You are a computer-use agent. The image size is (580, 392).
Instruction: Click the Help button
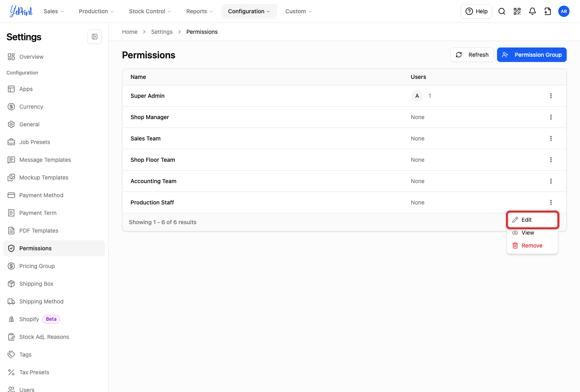(476, 11)
